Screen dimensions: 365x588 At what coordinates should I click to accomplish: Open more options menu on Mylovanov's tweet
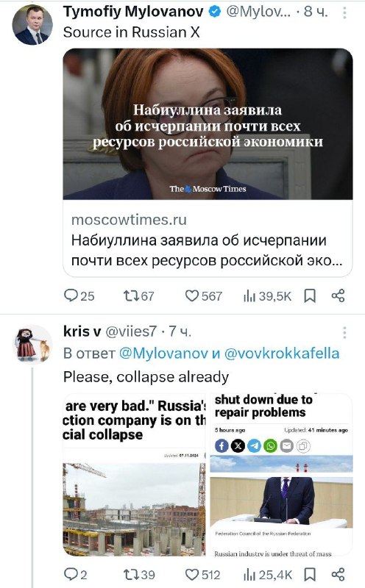pyautogui.click(x=344, y=13)
